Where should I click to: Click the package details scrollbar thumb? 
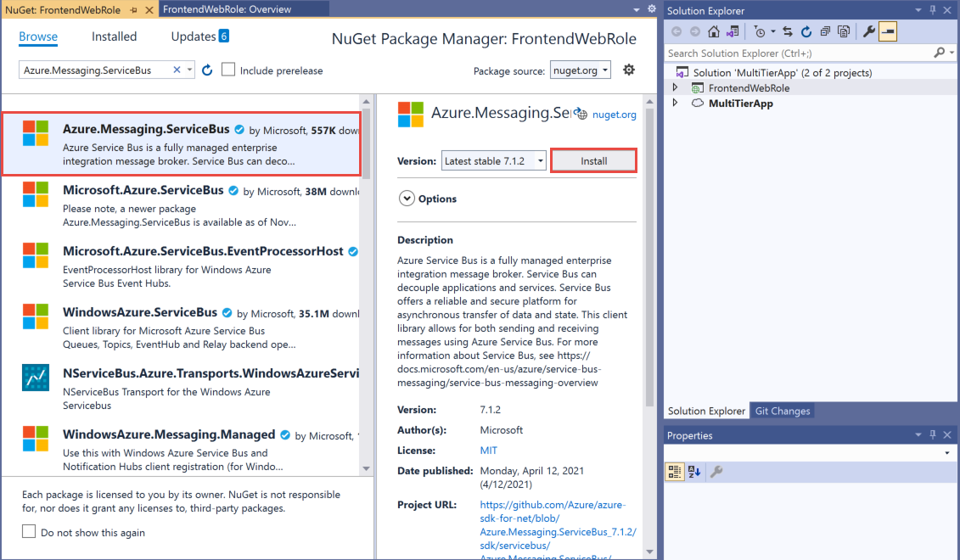[x=649, y=257]
